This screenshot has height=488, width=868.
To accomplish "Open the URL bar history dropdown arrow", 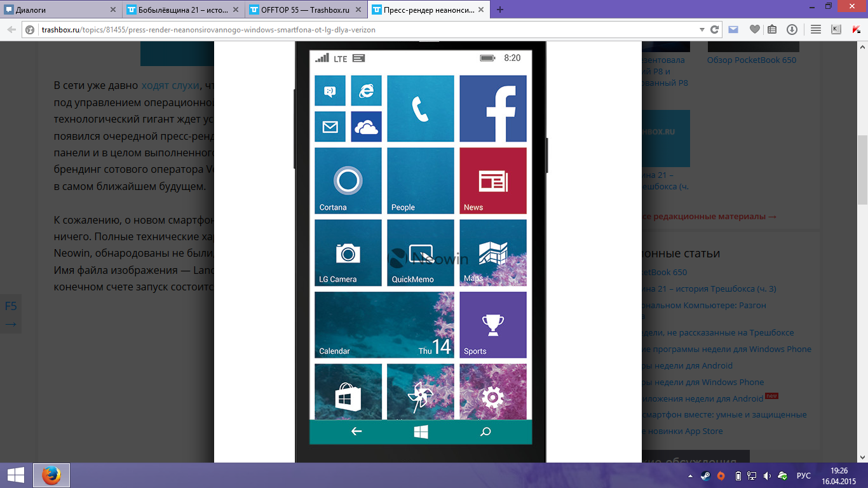I will (x=702, y=30).
